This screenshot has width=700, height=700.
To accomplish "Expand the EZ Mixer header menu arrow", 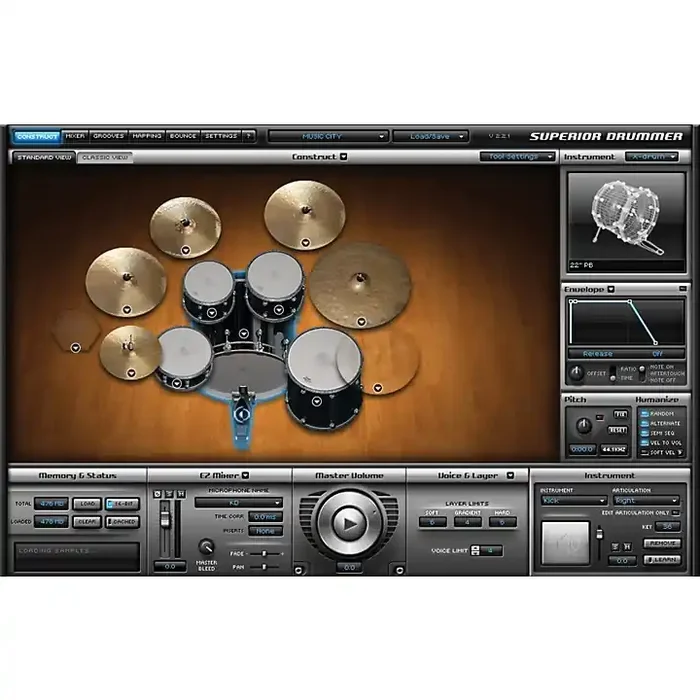I will click(x=245, y=475).
